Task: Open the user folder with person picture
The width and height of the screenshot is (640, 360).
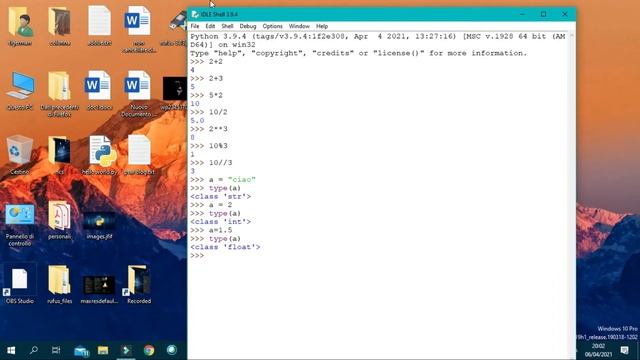Action: pyautogui.click(x=20, y=25)
